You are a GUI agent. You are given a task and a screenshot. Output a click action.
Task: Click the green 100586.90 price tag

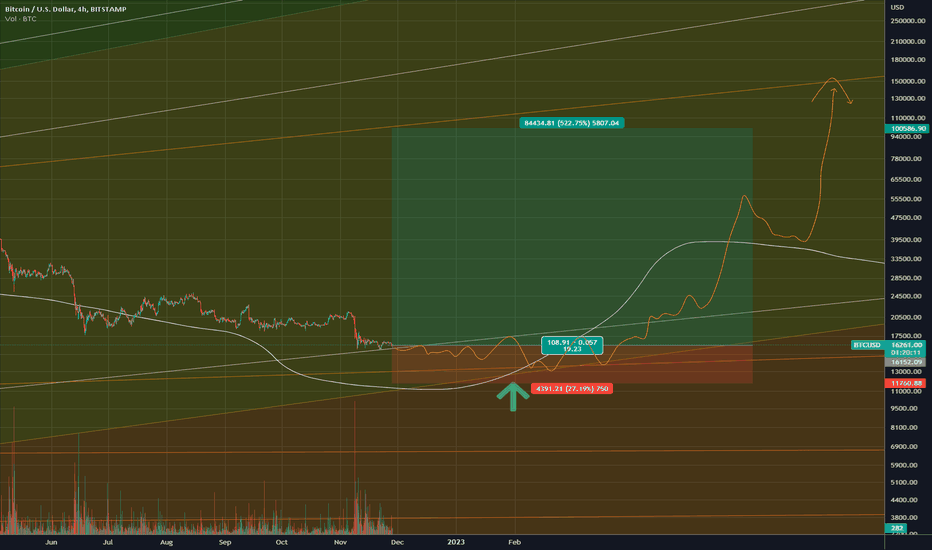907,128
